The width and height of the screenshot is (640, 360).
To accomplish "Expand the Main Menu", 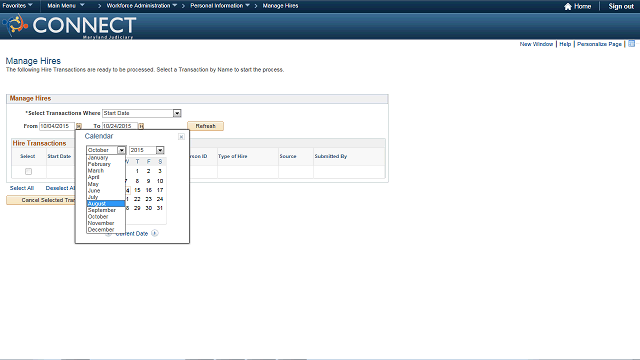I will click(66, 6).
